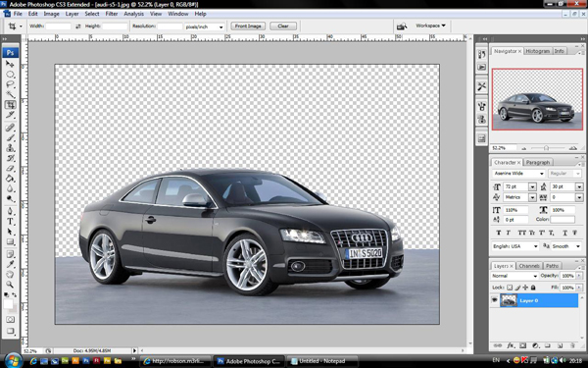Toggle lock image pixels
Viewport: 588px width, 368px height.
click(x=517, y=288)
